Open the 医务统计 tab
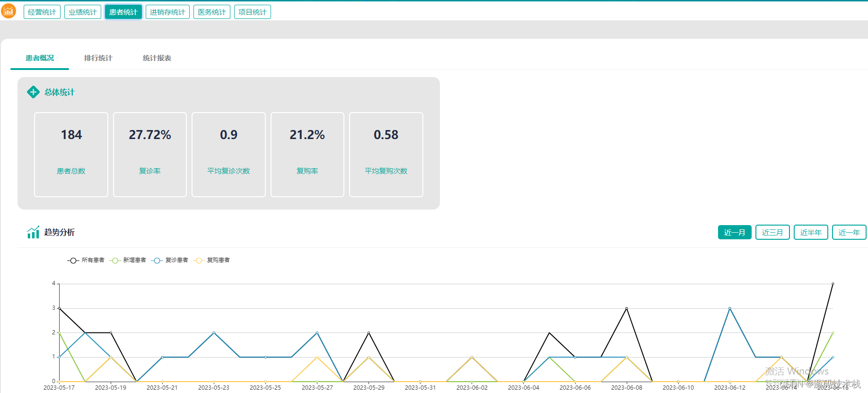The height and width of the screenshot is (393, 868). point(212,12)
